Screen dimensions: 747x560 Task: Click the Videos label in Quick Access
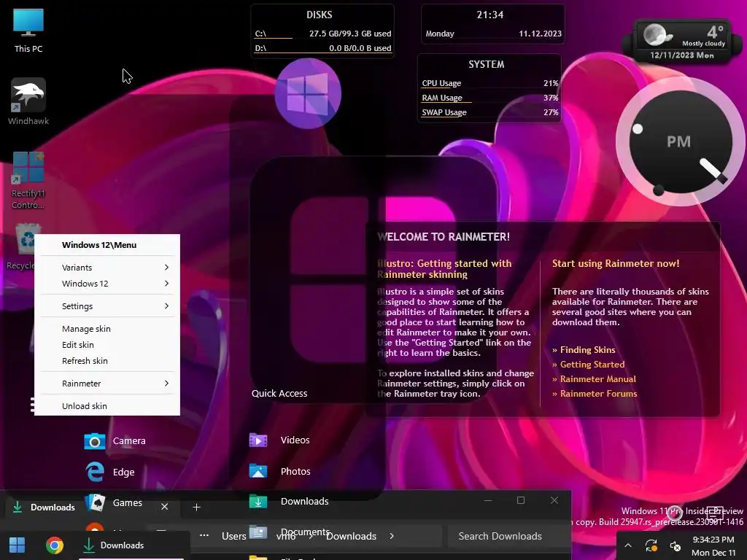295,440
